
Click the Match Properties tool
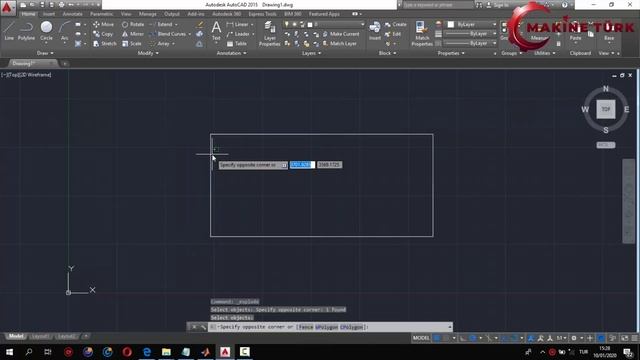(x=422, y=33)
